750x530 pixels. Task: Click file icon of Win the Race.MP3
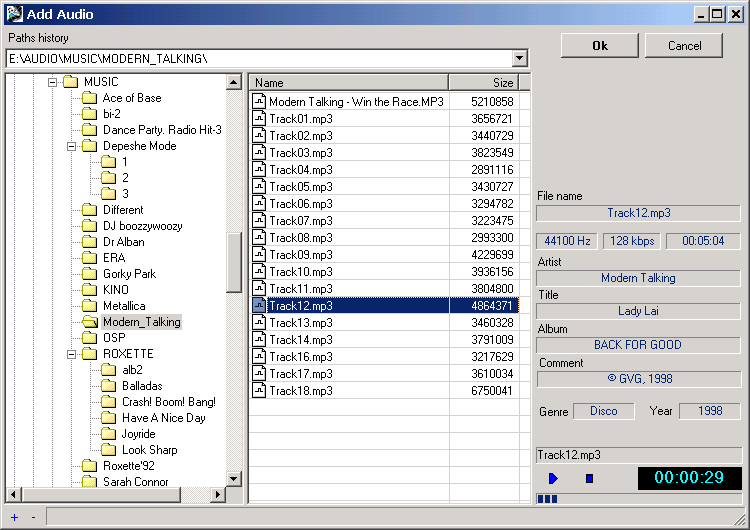(259, 101)
